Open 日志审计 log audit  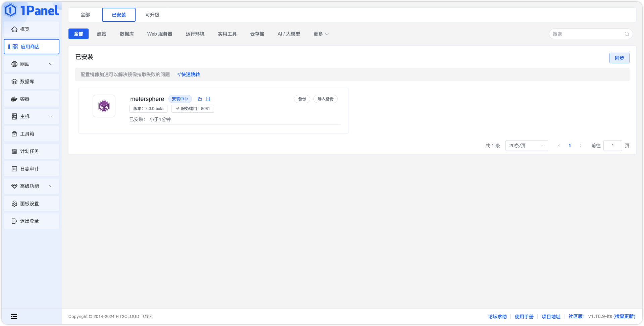[x=32, y=169]
